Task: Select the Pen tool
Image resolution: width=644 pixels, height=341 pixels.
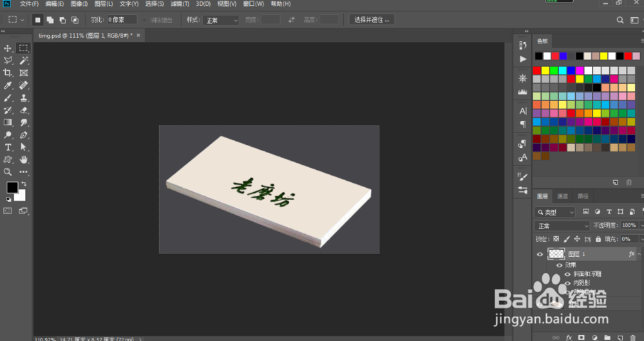Action: pos(23,135)
